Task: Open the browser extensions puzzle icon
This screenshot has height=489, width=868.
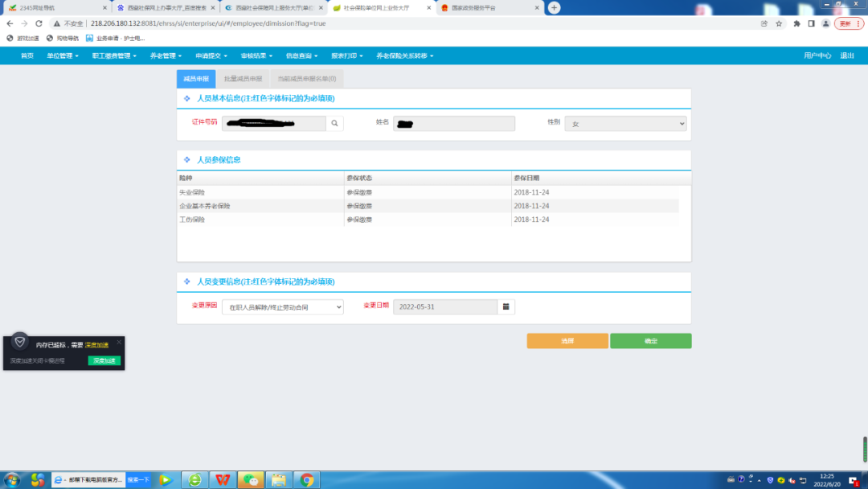Action: click(x=796, y=23)
